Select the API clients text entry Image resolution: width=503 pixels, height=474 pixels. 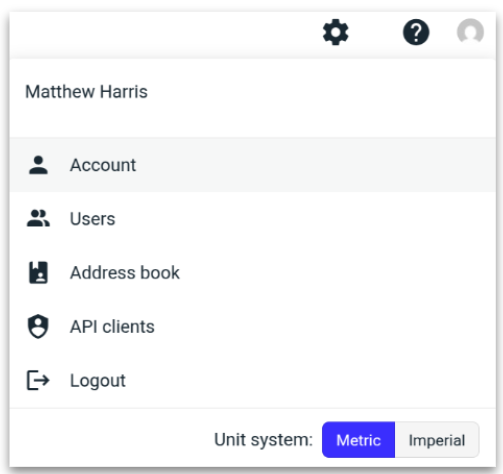click(x=112, y=326)
